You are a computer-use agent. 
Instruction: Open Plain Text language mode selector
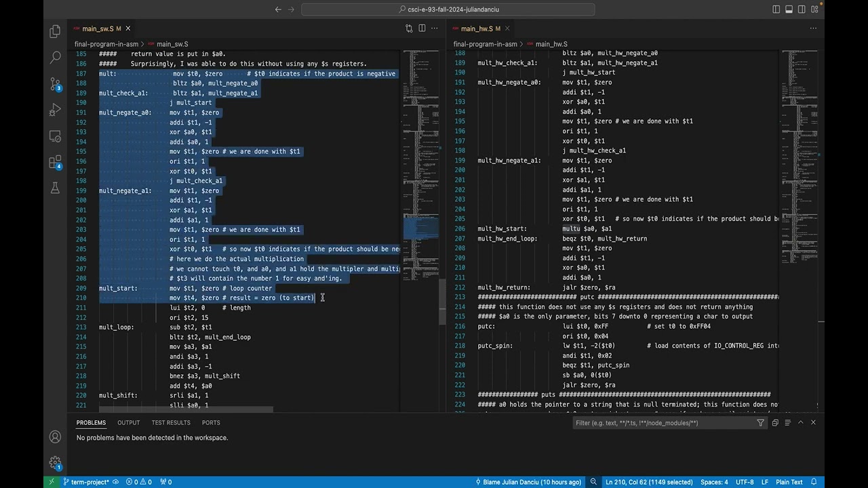(789, 482)
